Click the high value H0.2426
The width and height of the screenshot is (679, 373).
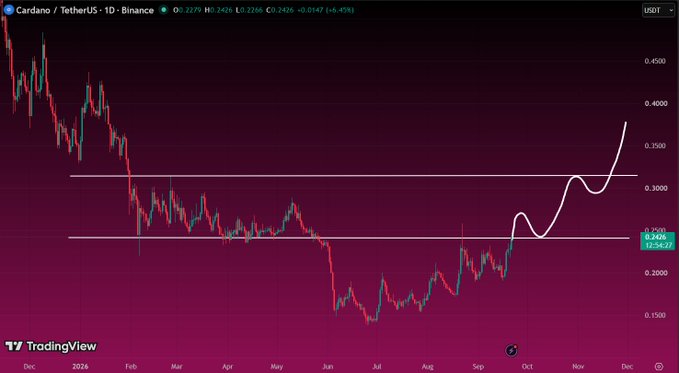pos(217,10)
